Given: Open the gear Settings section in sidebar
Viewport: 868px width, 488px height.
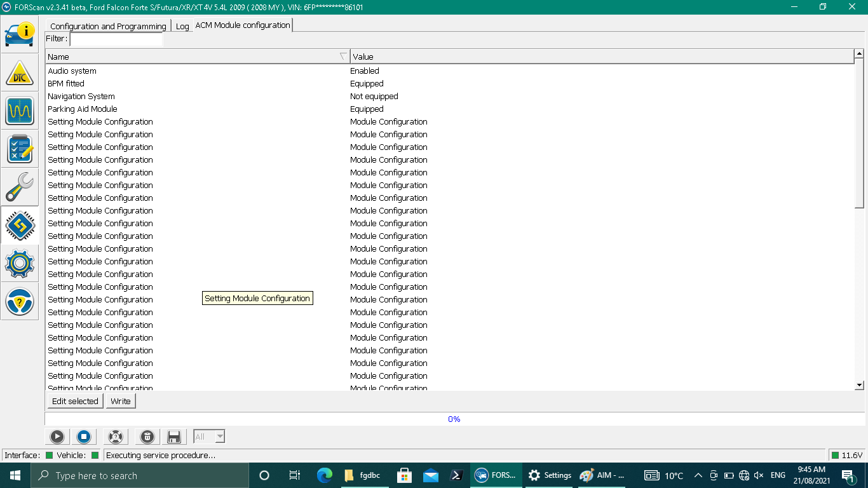Looking at the screenshot, I should [20, 263].
